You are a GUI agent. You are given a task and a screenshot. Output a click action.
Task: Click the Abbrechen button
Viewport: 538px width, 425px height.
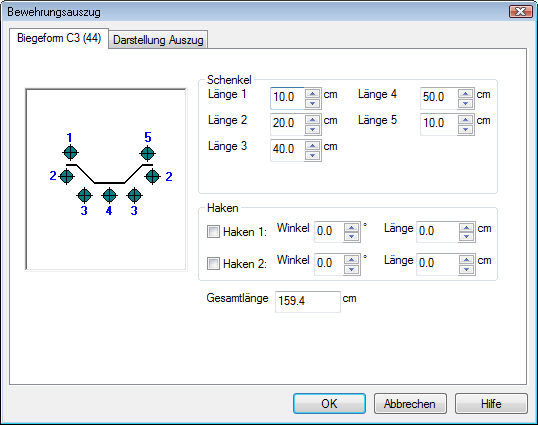point(410,404)
